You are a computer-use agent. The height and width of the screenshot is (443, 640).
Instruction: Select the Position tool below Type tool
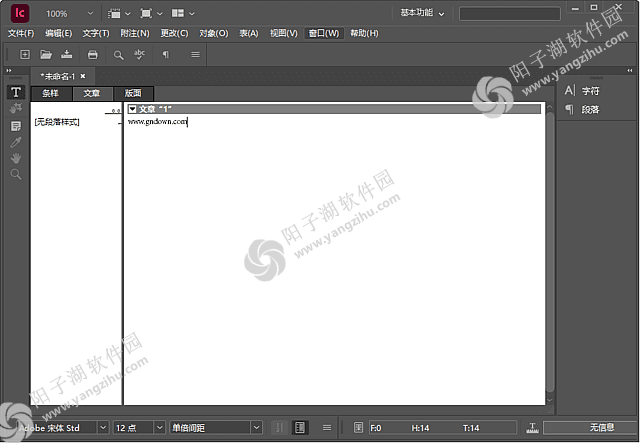16,109
